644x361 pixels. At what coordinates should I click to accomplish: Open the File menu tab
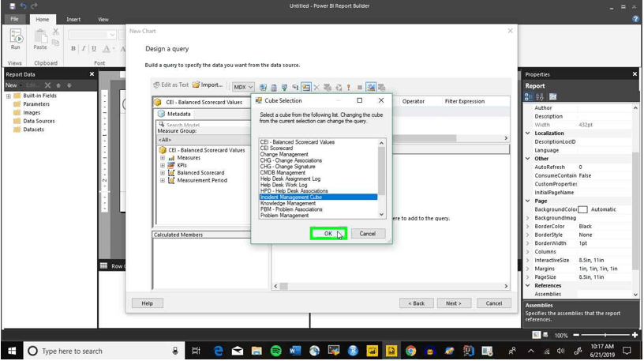click(x=15, y=19)
